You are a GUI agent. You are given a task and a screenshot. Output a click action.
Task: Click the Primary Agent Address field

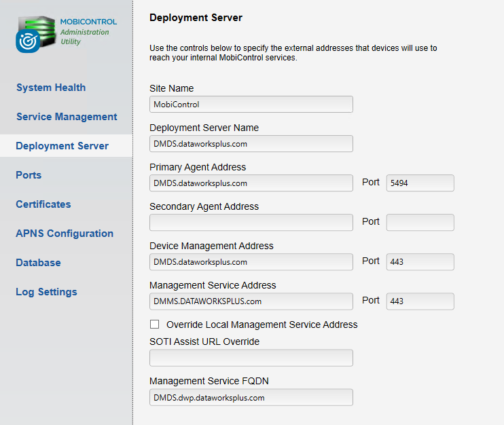pyautogui.click(x=251, y=183)
